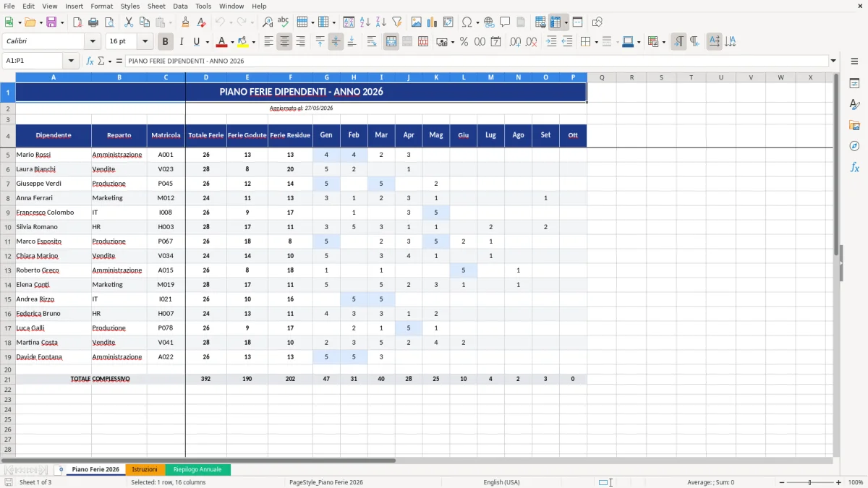
Task: Click the English (USA) language status
Action: coord(501,482)
